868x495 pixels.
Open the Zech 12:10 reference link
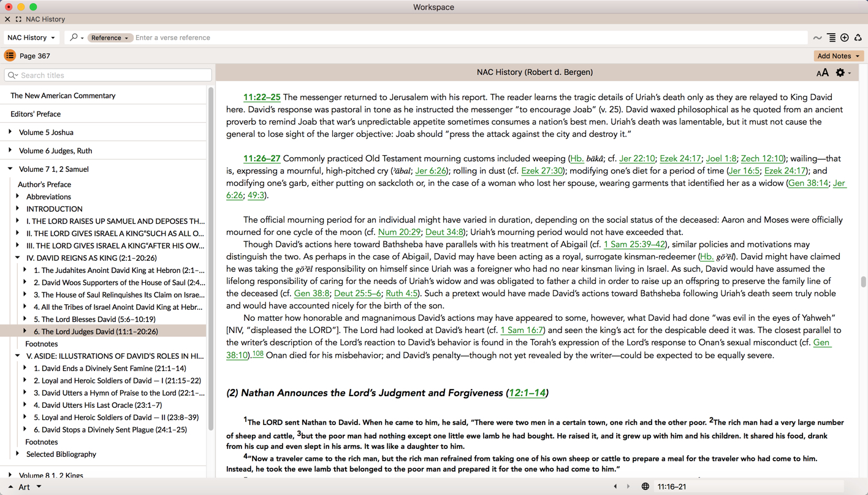762,158
